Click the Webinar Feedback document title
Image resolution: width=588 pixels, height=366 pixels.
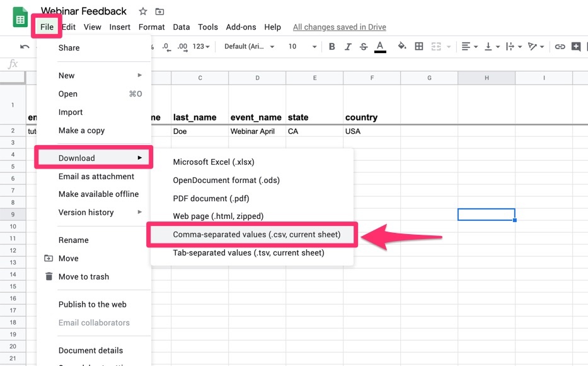(84, 11)
